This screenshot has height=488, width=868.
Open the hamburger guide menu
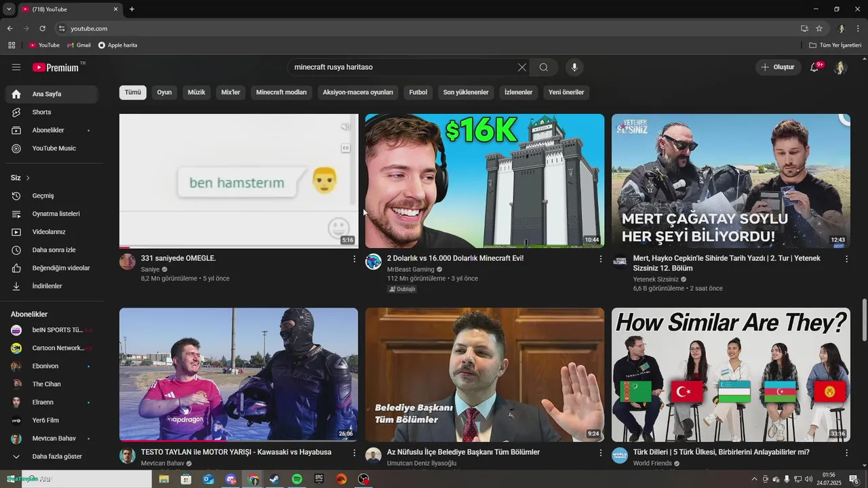(16, 67)
